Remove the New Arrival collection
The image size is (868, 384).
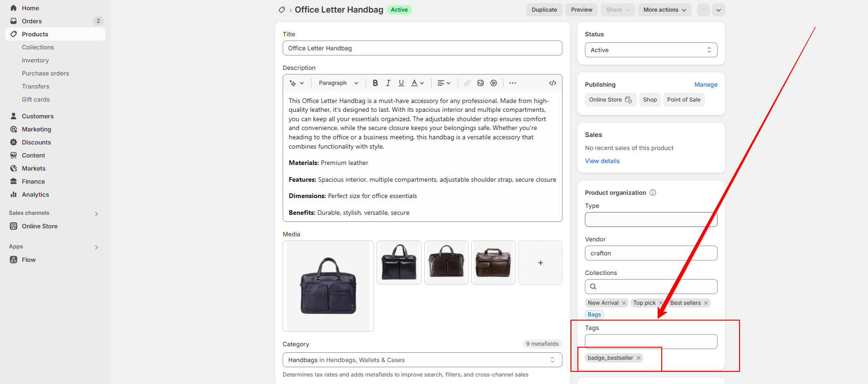(x=624, y=303)
